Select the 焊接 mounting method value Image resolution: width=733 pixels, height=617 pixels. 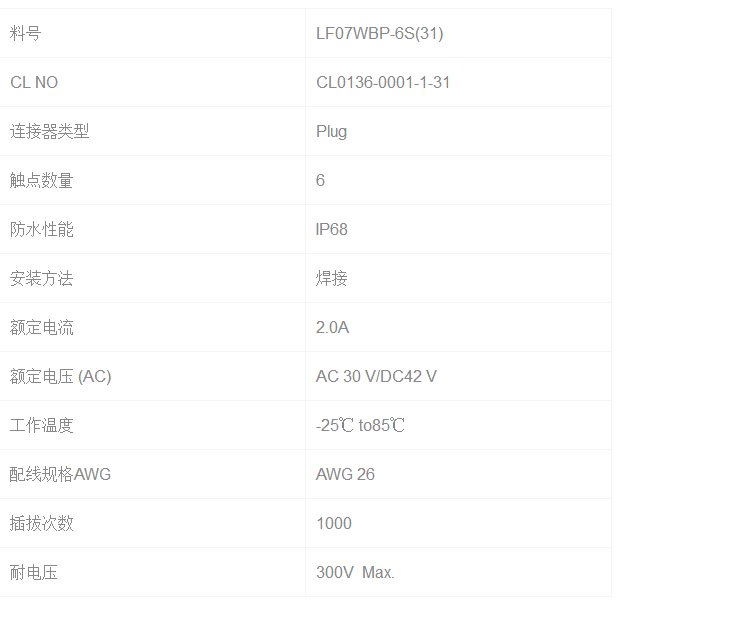pos(332,278)
